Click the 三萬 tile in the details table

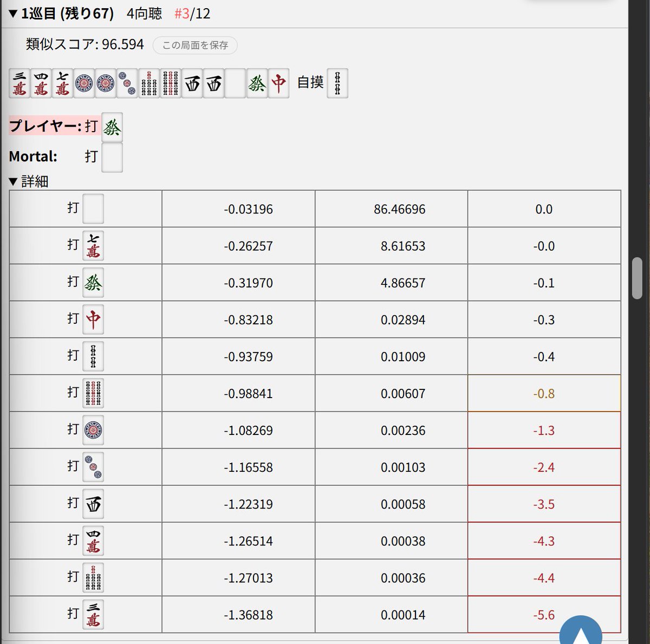point(93,614)
